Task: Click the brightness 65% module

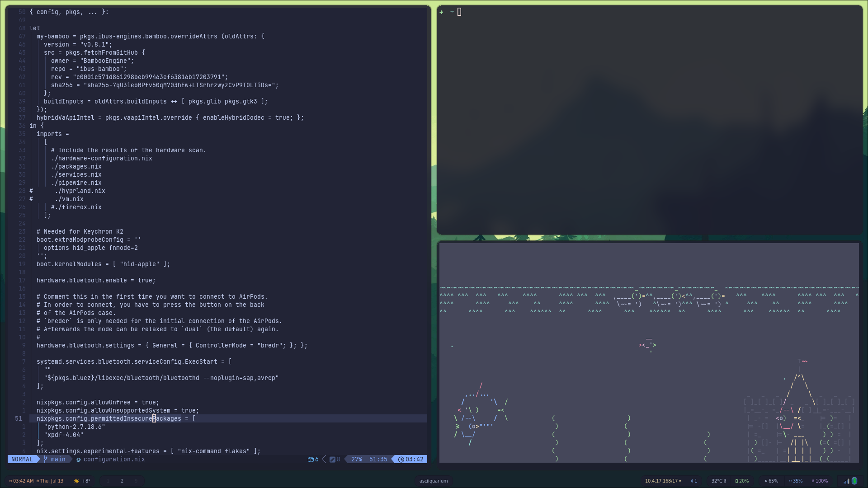Action: 771,481
